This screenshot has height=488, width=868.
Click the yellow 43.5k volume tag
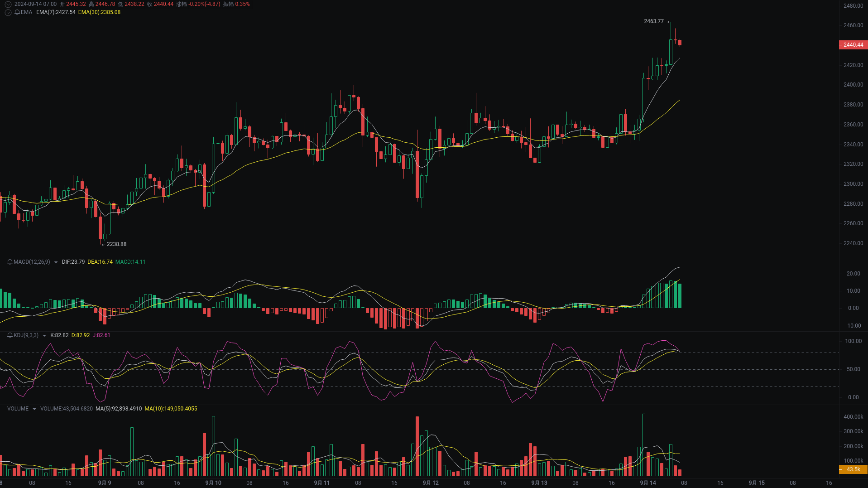click(853, 469)
